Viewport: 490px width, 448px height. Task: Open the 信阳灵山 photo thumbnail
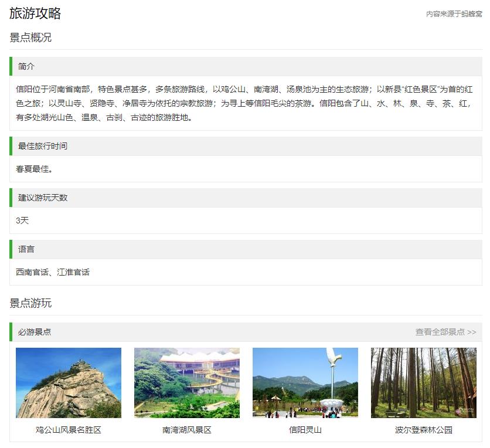(x=305, y=383)
